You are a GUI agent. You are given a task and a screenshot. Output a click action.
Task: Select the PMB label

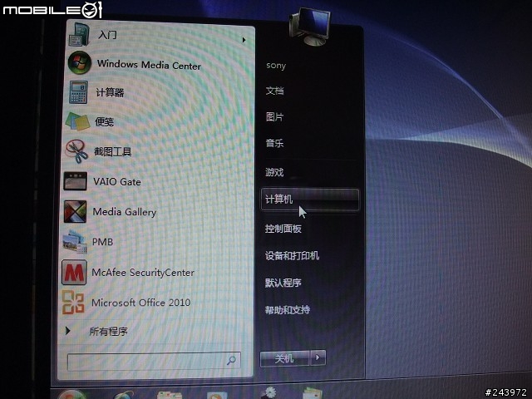click(102, 242)
